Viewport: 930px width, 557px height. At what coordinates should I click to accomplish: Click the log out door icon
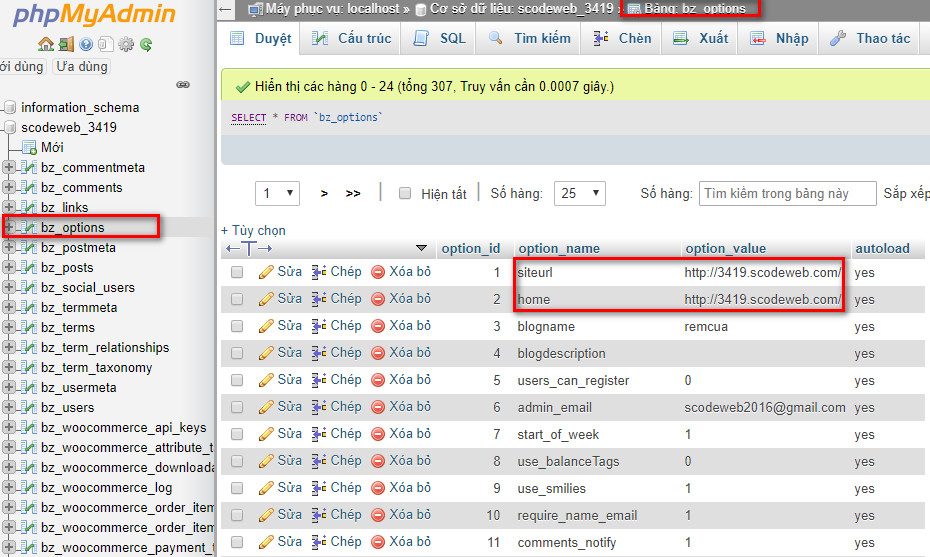65,44
